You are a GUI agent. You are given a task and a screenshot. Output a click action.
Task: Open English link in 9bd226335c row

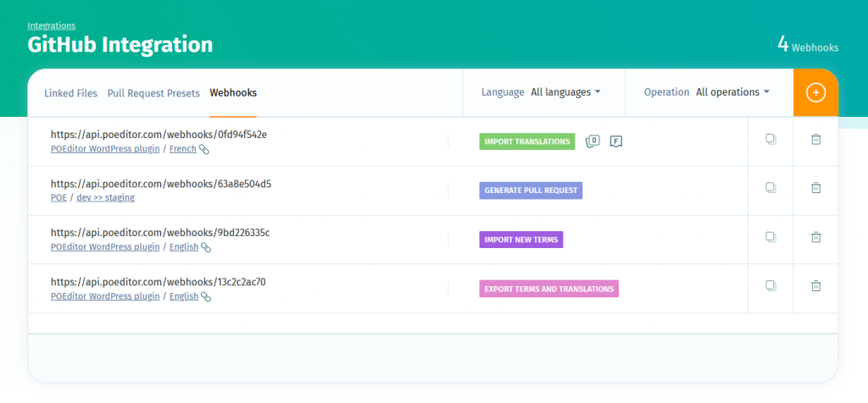184,247
